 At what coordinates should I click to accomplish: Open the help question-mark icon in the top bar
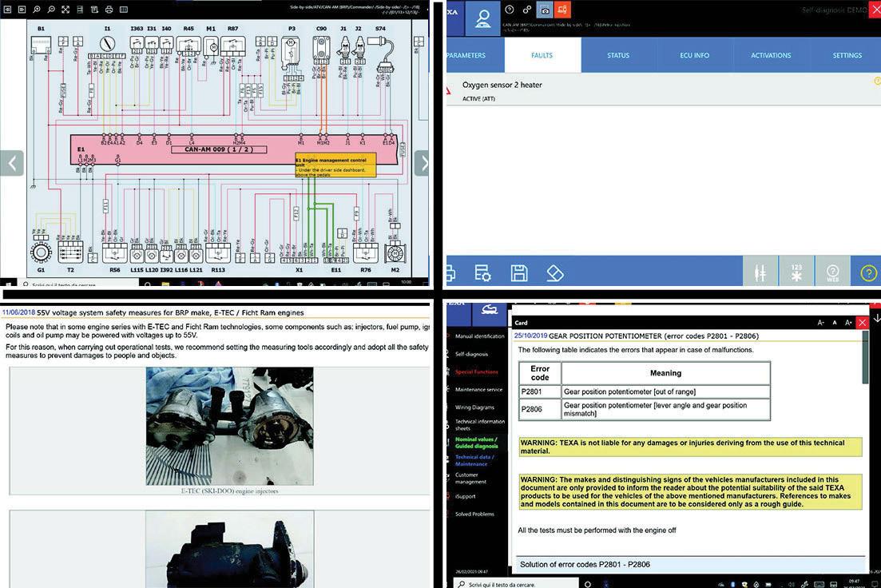509,10
